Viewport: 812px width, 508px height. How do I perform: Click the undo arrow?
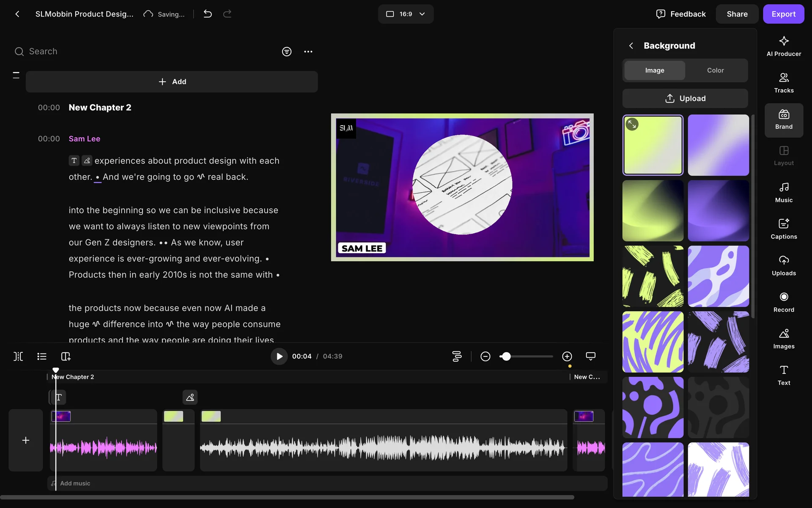coord(207,14)
